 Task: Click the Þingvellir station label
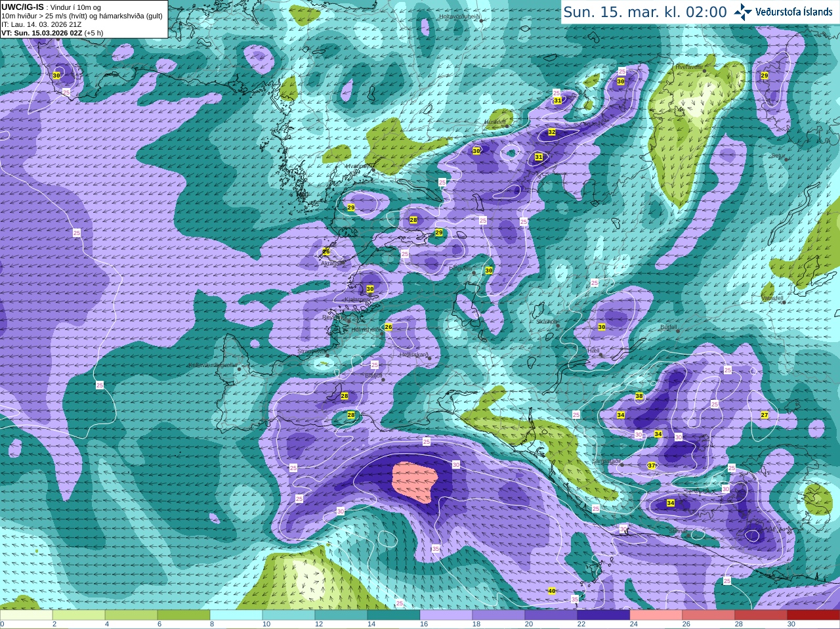click(x=461, y=269)
